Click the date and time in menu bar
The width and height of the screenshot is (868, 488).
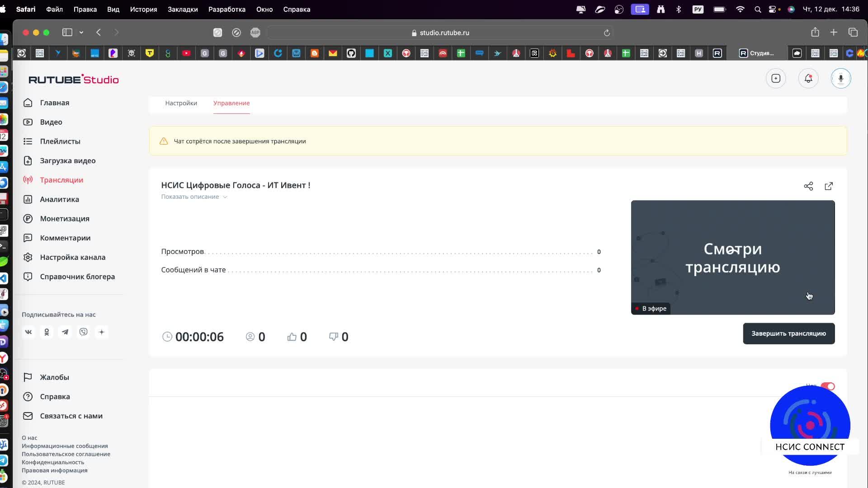coord(831,9)
